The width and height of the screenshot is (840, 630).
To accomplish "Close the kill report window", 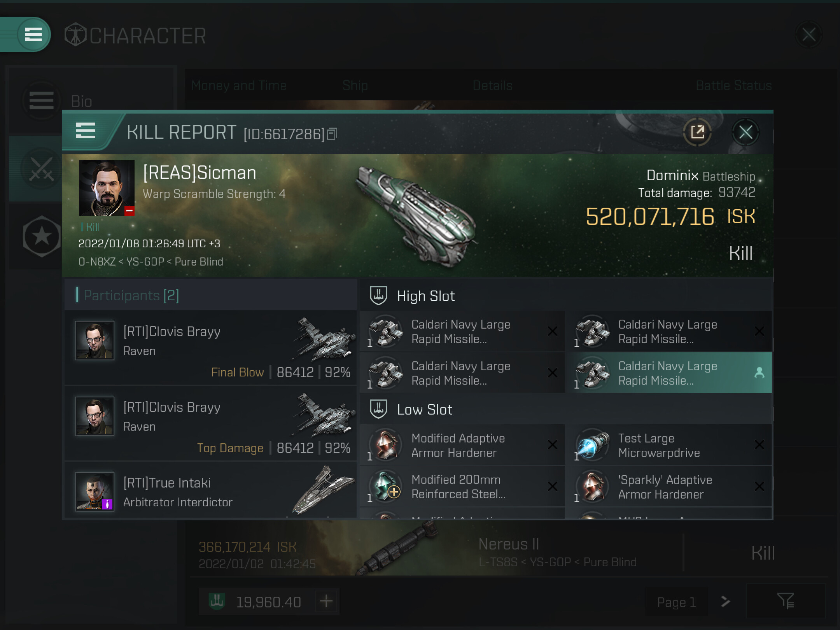I will (745, 132).
